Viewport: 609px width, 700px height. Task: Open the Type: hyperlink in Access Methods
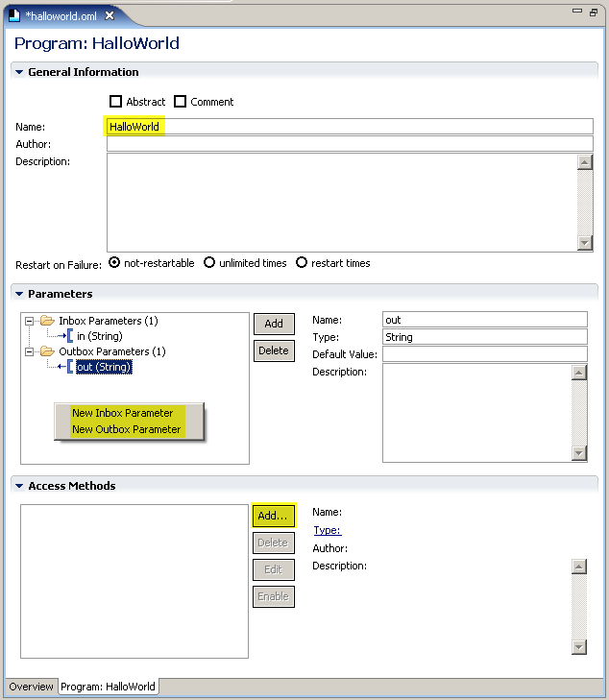(x=328, y=530)
